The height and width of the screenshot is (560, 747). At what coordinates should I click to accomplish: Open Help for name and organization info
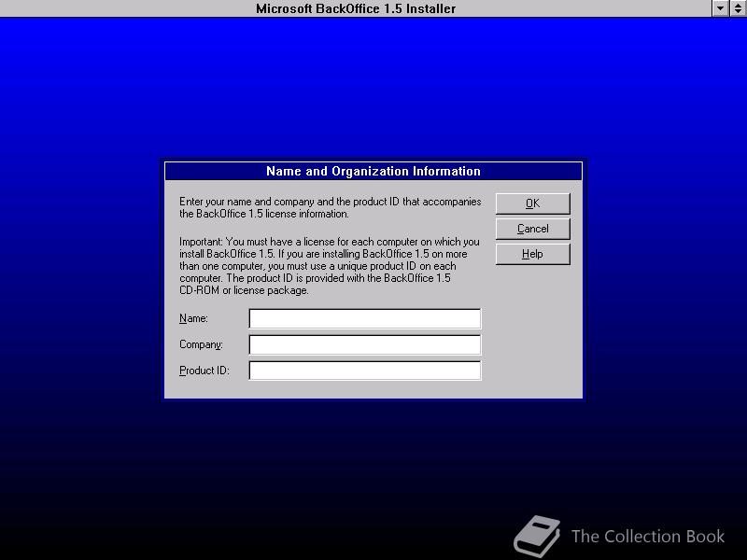532,254
